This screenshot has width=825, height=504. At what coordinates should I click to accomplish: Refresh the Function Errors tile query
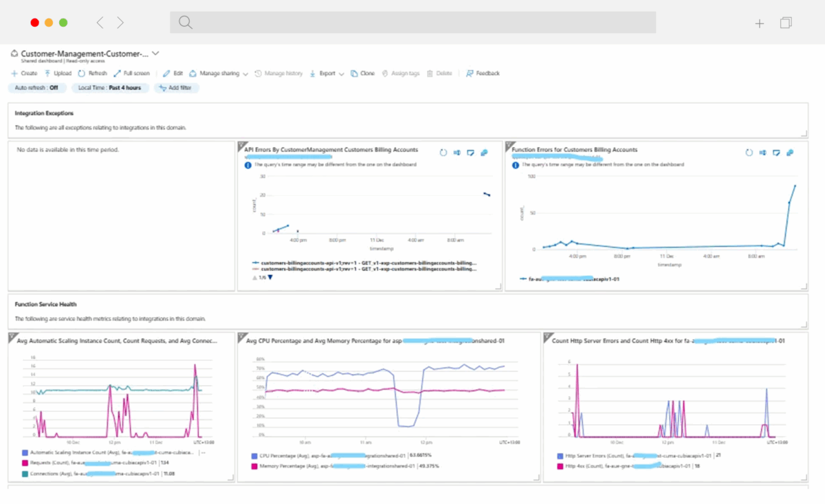(749, 153)
